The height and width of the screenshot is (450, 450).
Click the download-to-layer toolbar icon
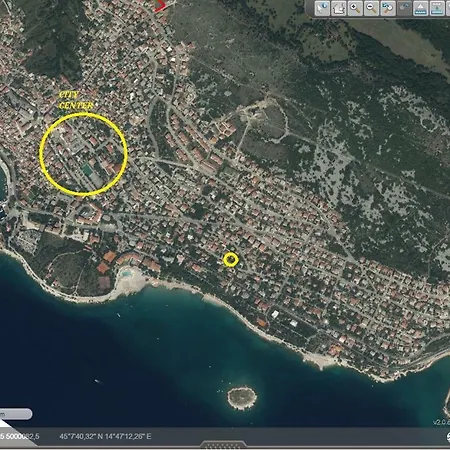pos(437,8)
